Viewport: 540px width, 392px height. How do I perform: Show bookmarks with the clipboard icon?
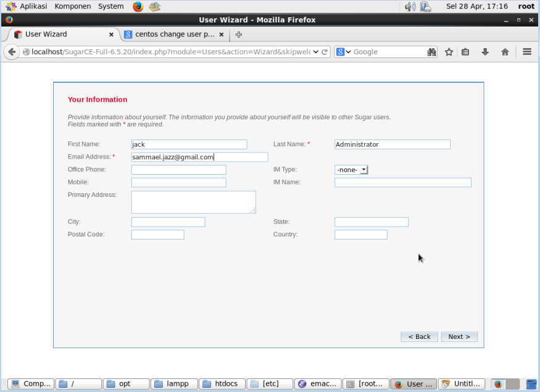(466, 52)
